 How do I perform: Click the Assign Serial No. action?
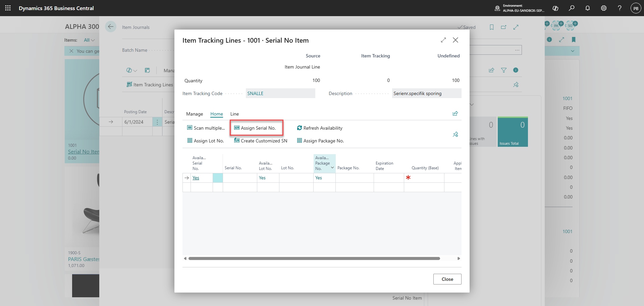pos(255,128)
